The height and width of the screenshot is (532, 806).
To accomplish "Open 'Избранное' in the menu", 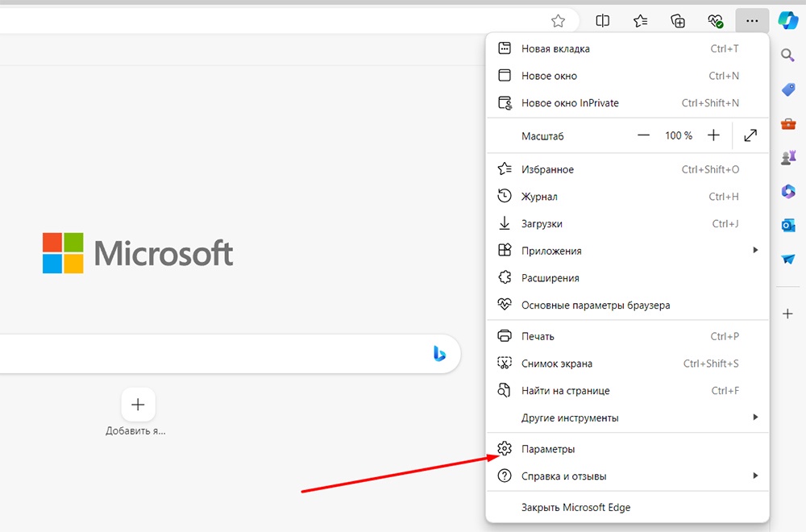I will coord(627,169).
